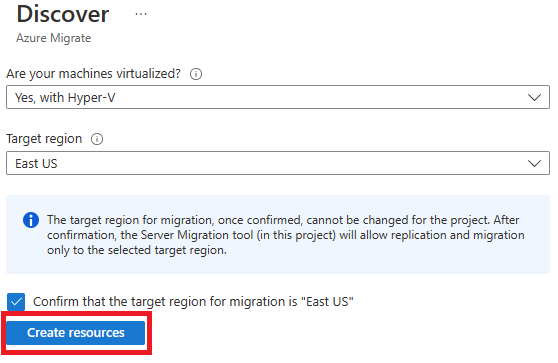
Task: Tick the confirm target region checkbox
Action: tap(16, 302)
